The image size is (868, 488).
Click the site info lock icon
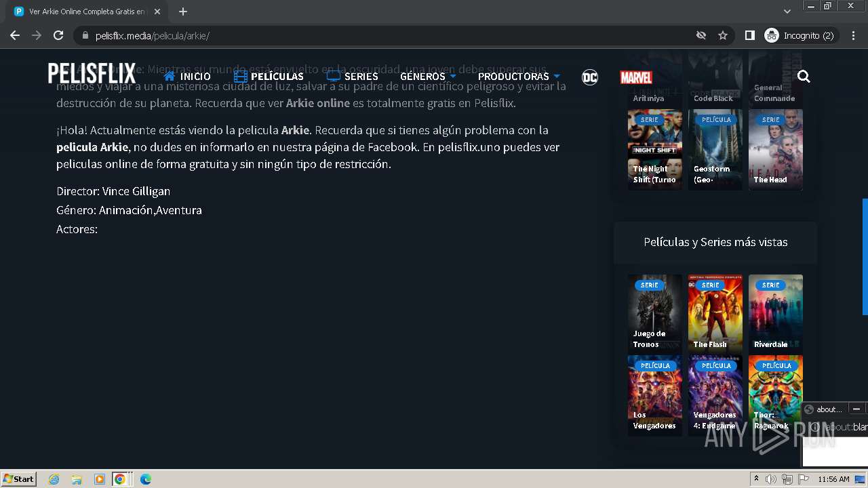pos(85,35)
